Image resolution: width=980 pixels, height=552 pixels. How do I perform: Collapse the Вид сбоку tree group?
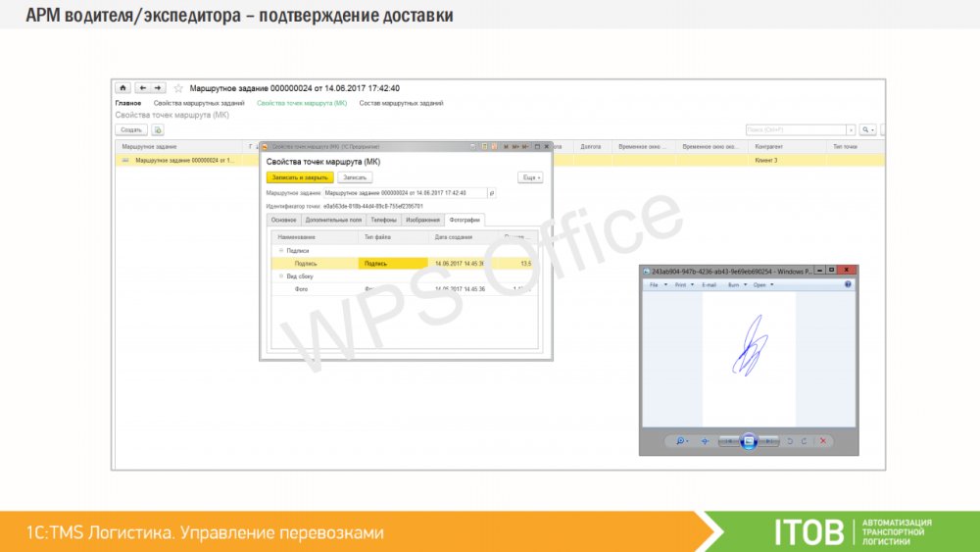[281, 276]
